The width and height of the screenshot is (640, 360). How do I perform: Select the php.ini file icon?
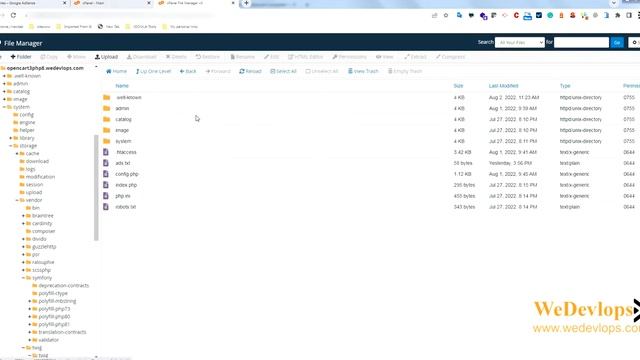click(106, 196)
